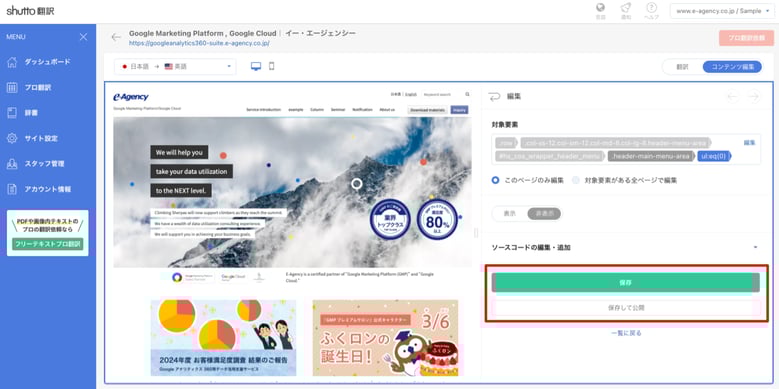Click Seminar in the preview navigation
779x389 pixels.
pos(338,109)
